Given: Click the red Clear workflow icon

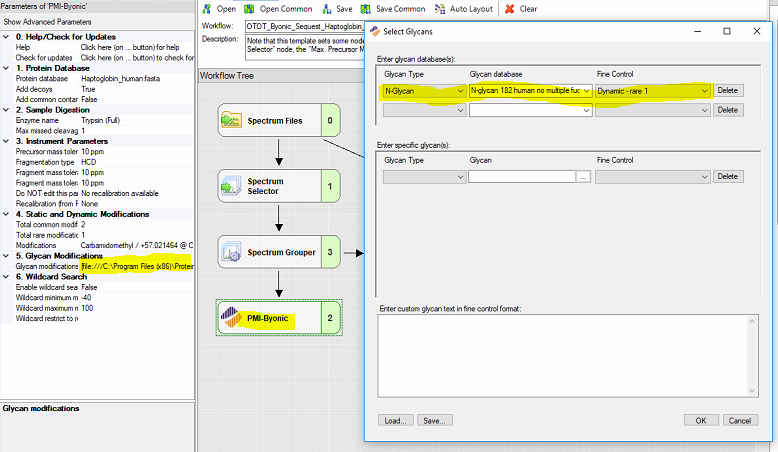Looking at the screenshot, I should click(x=510, y=9).
